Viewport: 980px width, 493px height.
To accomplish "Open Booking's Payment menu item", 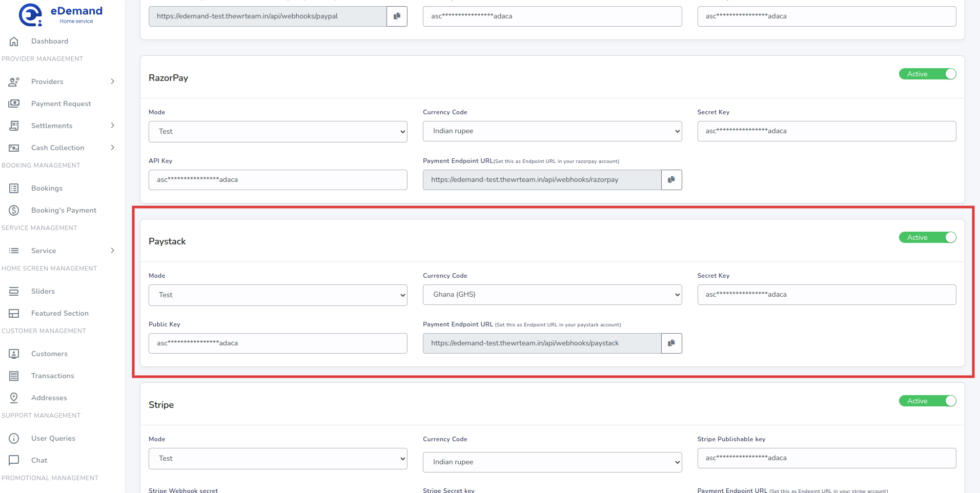I will coord(64,210).
